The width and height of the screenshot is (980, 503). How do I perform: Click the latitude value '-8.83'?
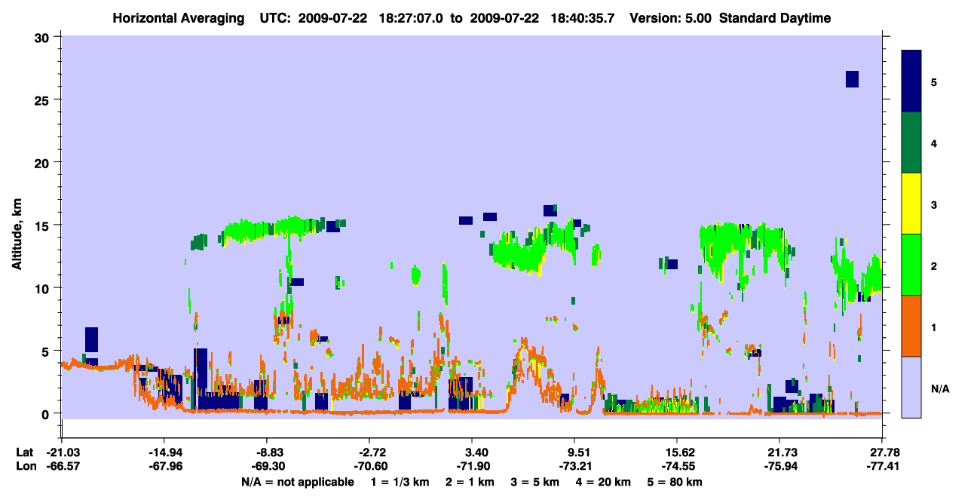[269, 452]
